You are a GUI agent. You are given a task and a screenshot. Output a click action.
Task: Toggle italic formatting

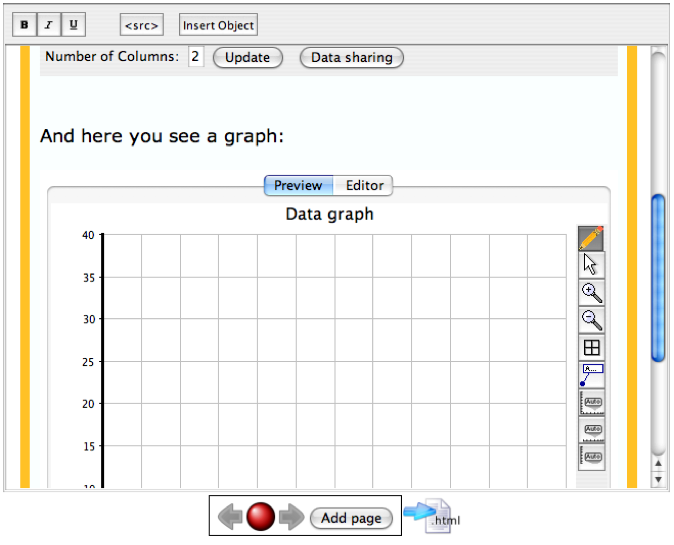click(x=49, y=24)
